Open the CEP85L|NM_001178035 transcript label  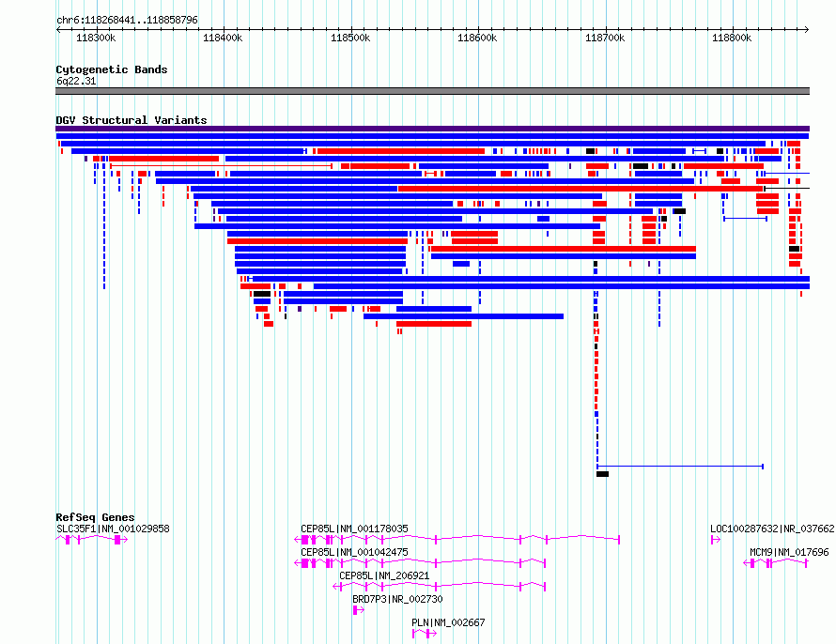tap(354, 529)
